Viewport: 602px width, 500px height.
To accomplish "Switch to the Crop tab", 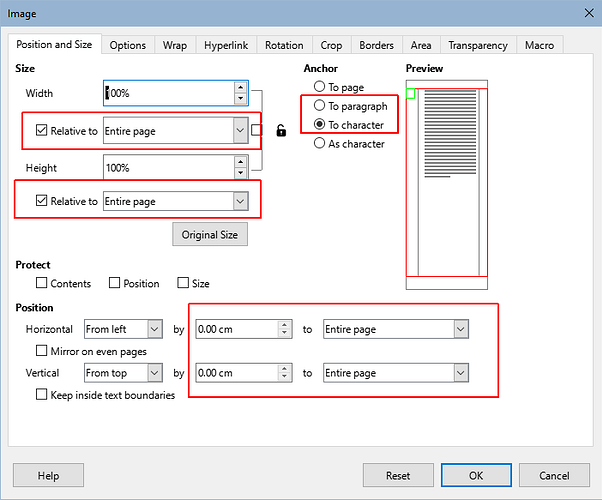I will pyautogui.click(x=331, y=45).
